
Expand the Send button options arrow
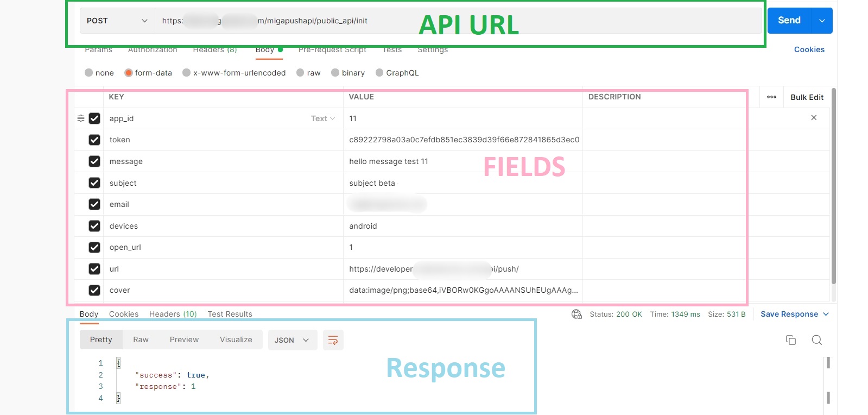click(822, 21)
